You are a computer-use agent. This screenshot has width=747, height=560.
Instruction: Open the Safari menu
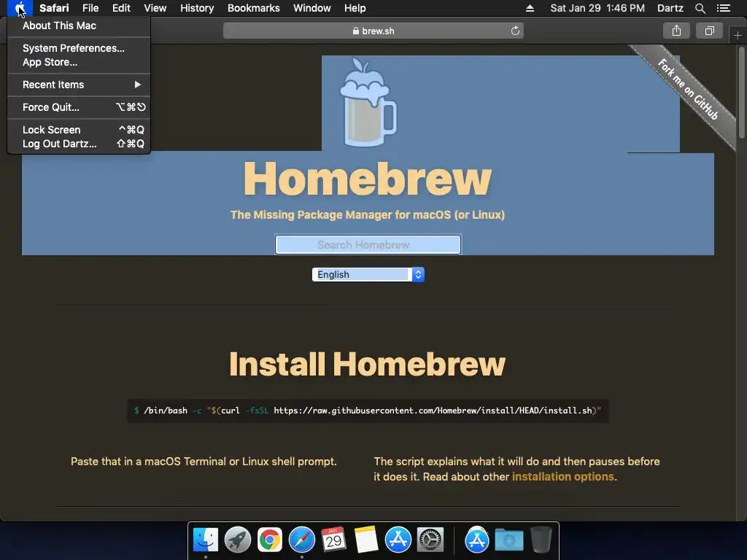pyautogui.click(x=54, y=8)
